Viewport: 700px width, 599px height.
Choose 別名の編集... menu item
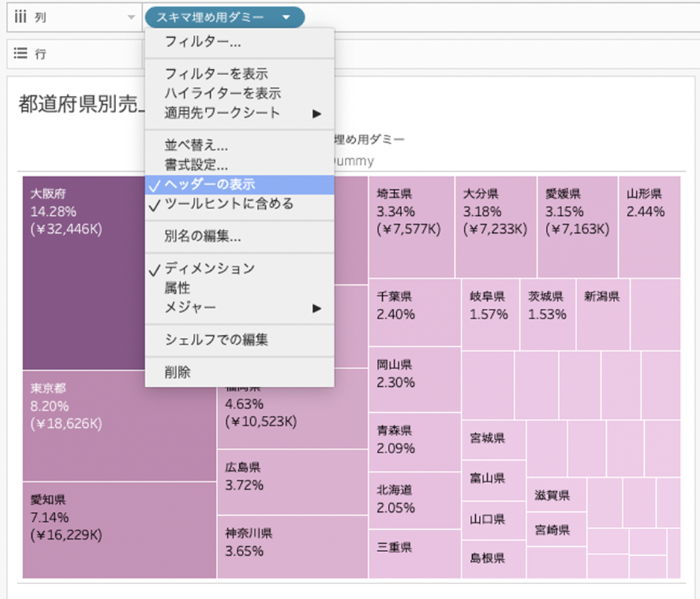coord(240,236)
